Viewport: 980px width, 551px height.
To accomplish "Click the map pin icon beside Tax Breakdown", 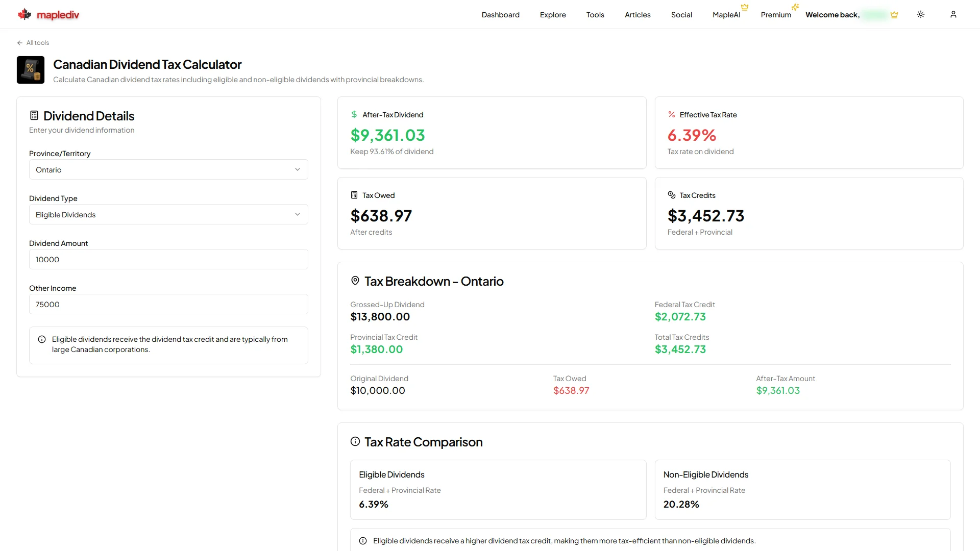I will pyautogui.click(x=355, y=281).
